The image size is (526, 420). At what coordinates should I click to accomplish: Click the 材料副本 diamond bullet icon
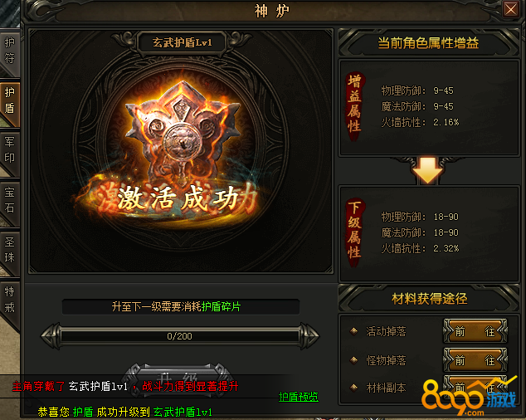[x=353, y=388]
